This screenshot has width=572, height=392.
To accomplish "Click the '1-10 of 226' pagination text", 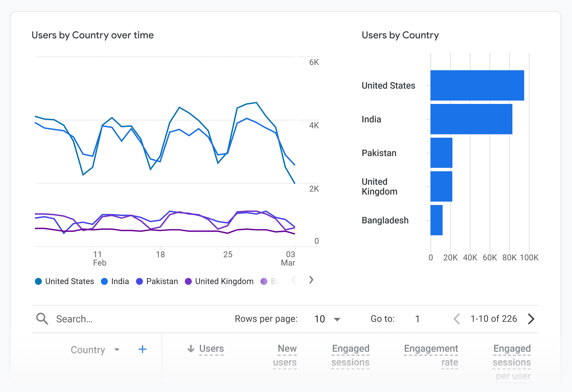I will 494,319.
